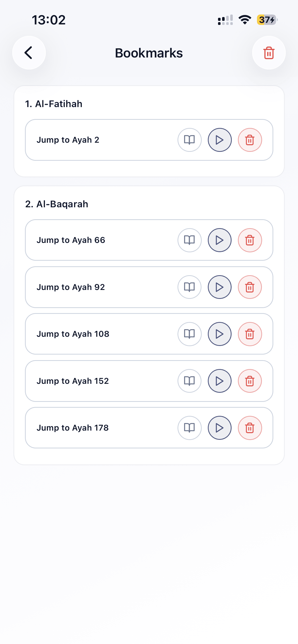This screenshot has height=644, width=298.
Task: Select the '2. Al-Baqarah' section heading
Action: 57,204
